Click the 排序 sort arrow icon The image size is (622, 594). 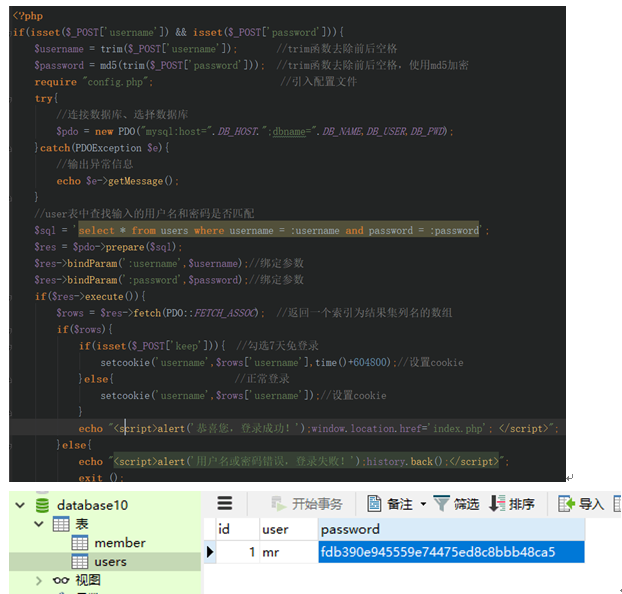(497, 504)
